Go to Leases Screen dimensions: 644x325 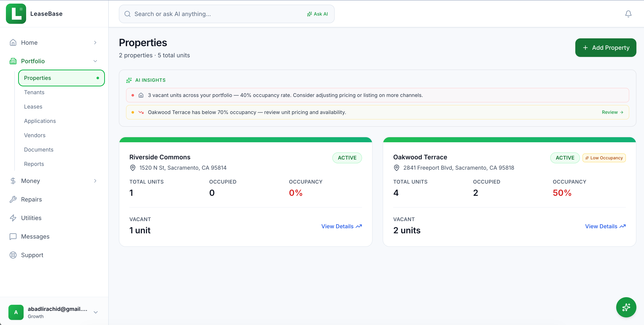(33, 106)
